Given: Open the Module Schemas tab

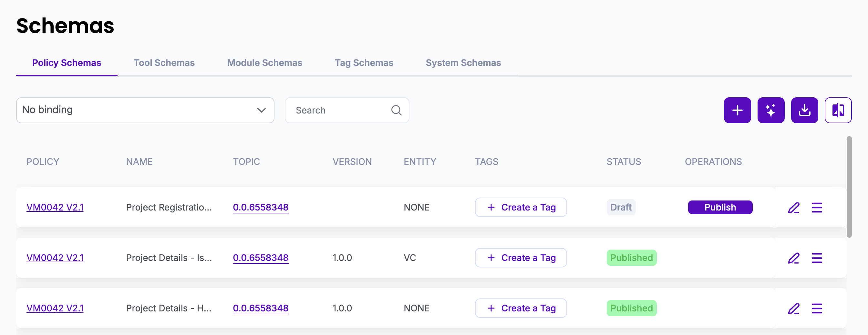Looking at the screenshot, I should tap(264, 63).
